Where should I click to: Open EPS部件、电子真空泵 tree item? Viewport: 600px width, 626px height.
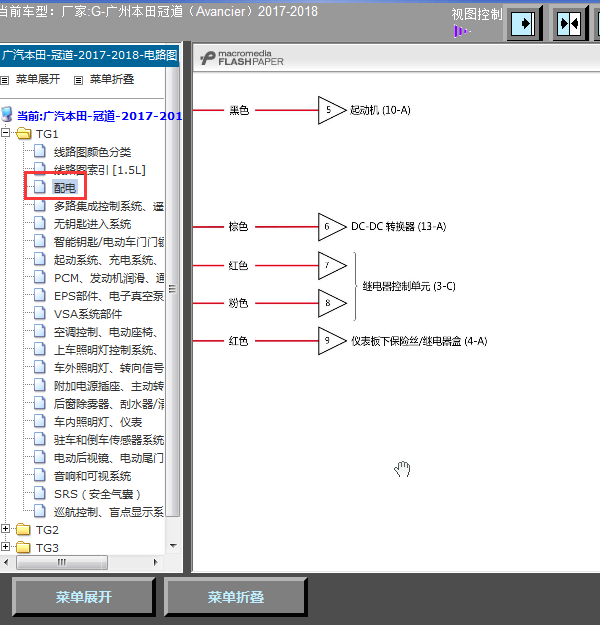[109, 296]
